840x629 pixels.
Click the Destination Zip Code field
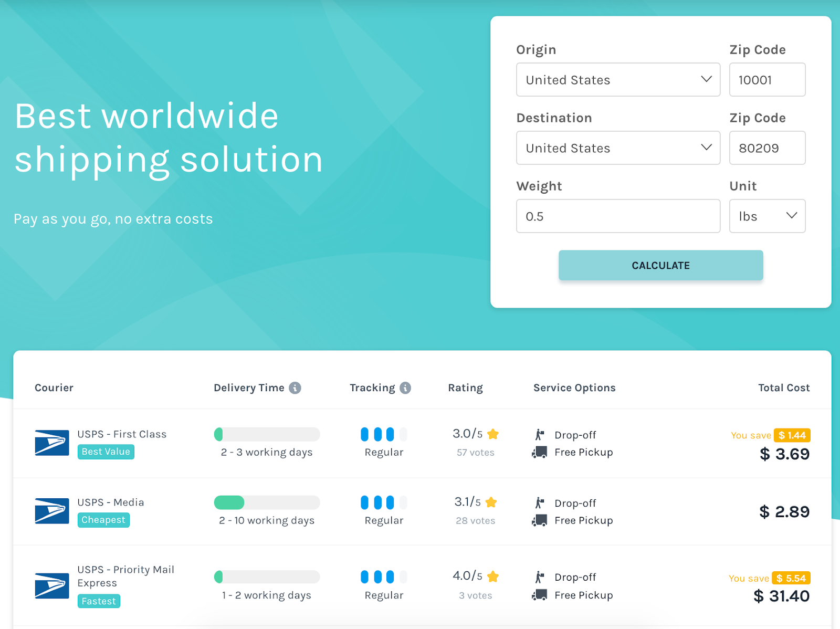click(767, 148)
